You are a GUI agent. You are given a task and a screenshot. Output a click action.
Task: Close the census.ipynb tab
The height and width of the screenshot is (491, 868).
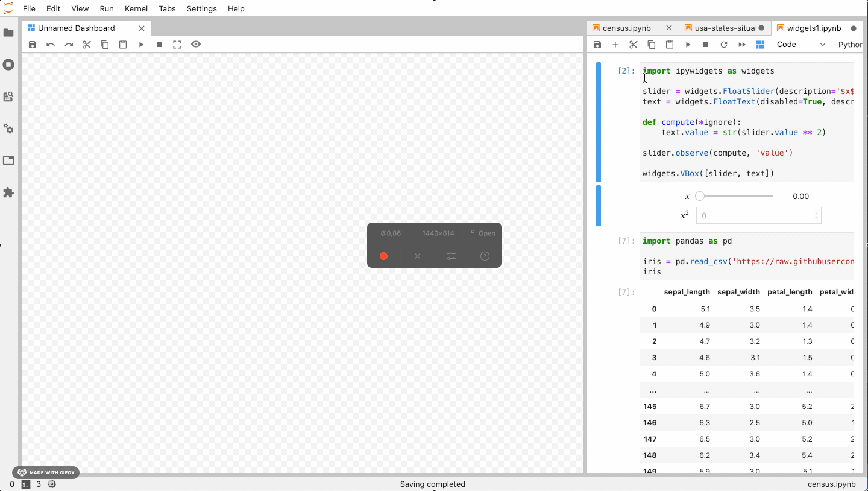click(669, 28)
